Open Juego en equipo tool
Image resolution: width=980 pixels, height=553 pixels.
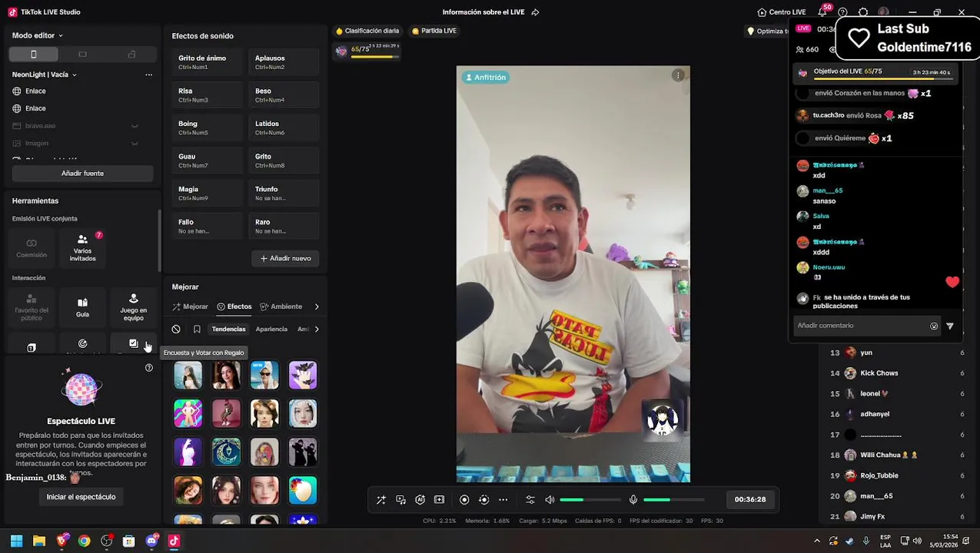[133, 307]
